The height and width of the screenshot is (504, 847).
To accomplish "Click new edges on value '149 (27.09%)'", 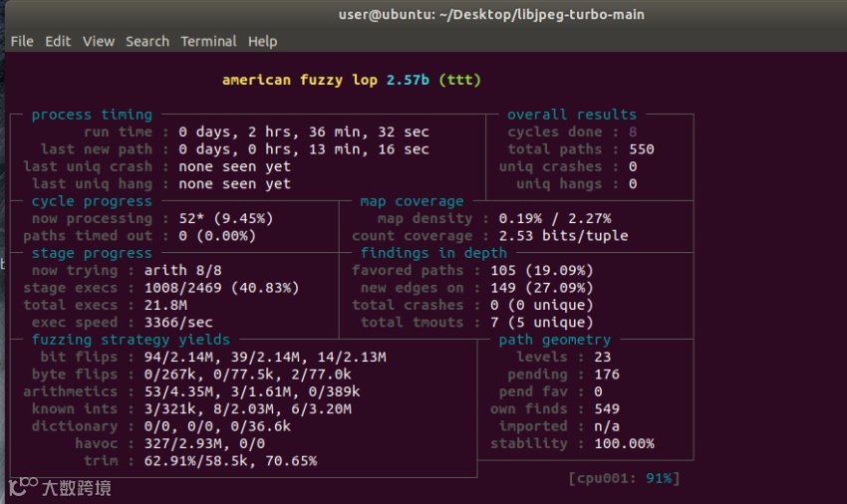I will [x=542, y=288].
